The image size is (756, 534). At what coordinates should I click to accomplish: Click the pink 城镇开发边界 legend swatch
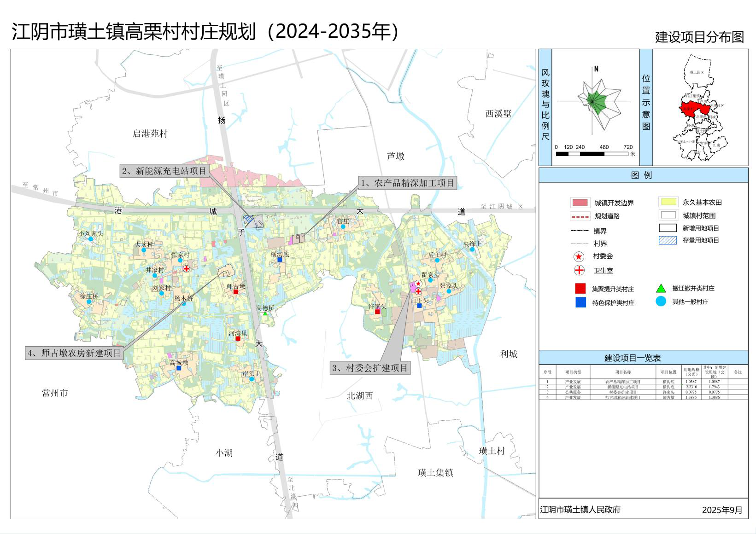[580, 203]
